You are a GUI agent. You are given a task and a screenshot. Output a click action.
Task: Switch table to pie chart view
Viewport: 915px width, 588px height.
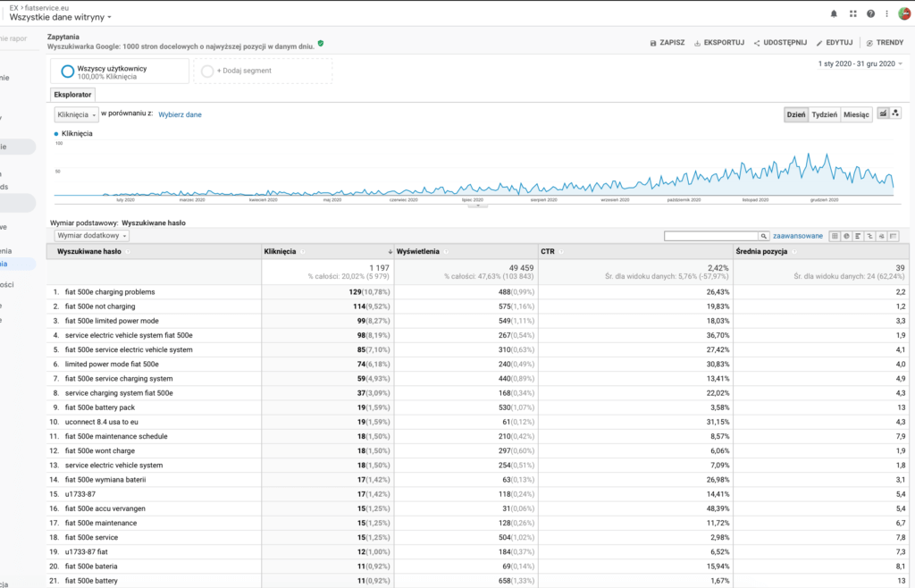847,236
